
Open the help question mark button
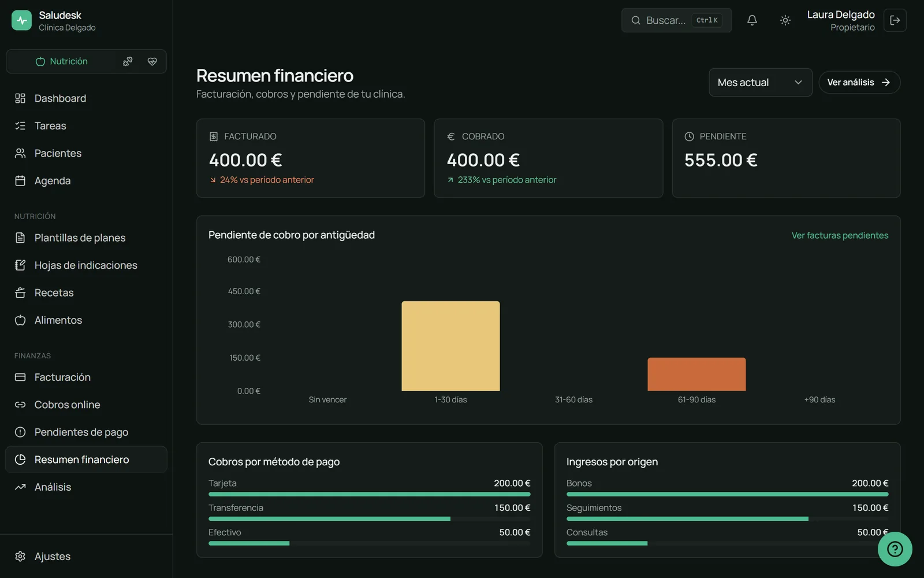tap(895, 549)
